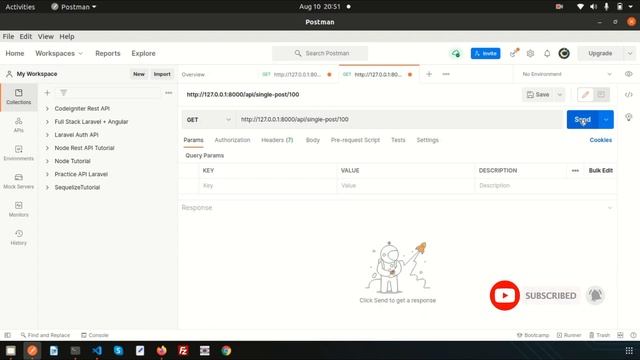Collapse the Response section chevron

click(610, 208)
